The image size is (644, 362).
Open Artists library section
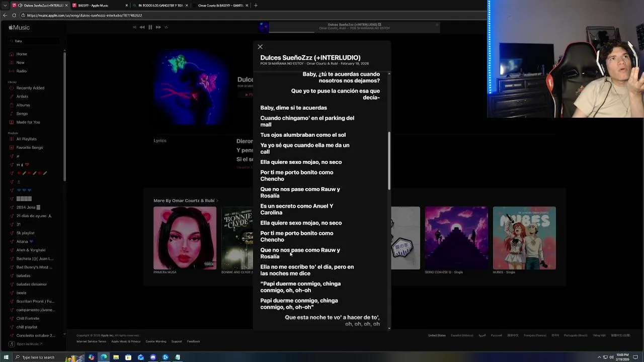pos(22,97)
